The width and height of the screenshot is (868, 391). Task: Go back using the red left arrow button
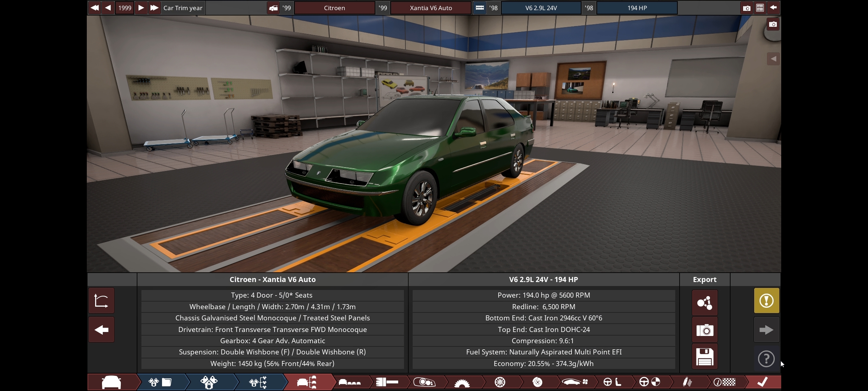tap(101, 329)
